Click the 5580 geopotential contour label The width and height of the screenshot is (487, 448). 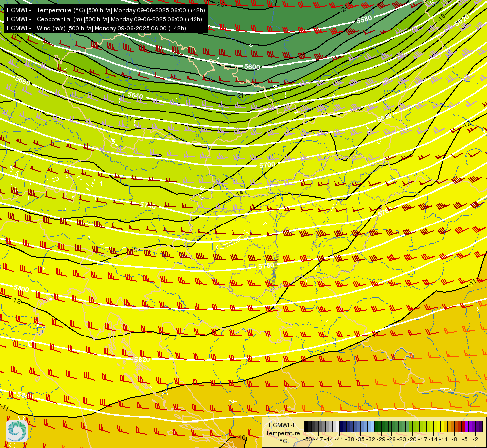[364, 20]
